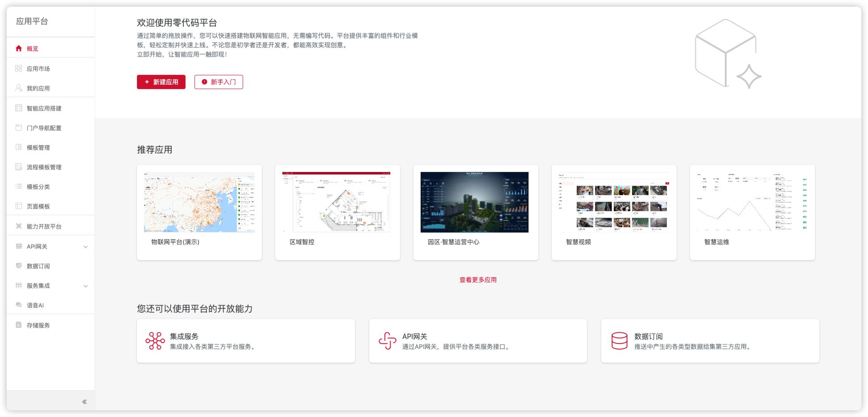Open 模板管理 menu item

38,147
